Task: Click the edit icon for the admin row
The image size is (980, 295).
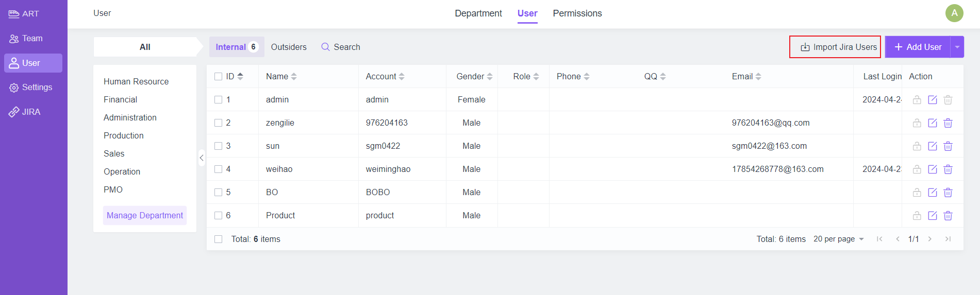Action: click(932, 100)
